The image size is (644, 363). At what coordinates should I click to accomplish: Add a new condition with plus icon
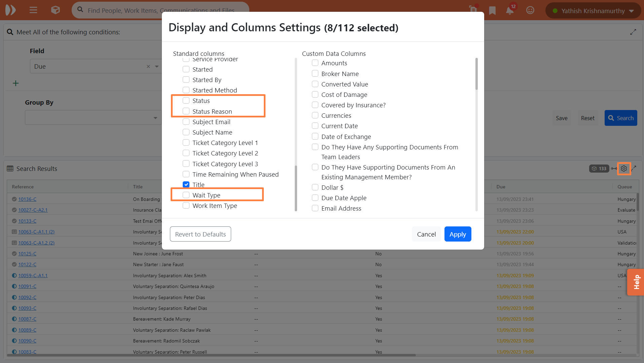pyautogui.click(x=16, y=83)
